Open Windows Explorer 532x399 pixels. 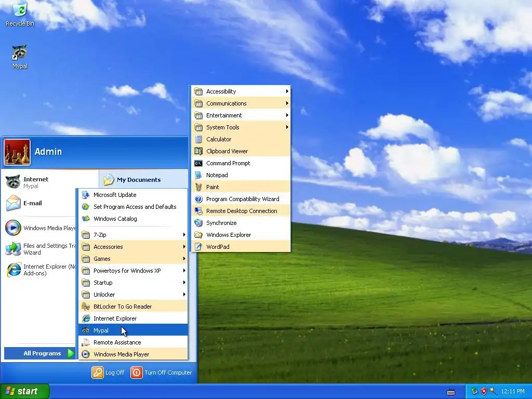[241, 235]
